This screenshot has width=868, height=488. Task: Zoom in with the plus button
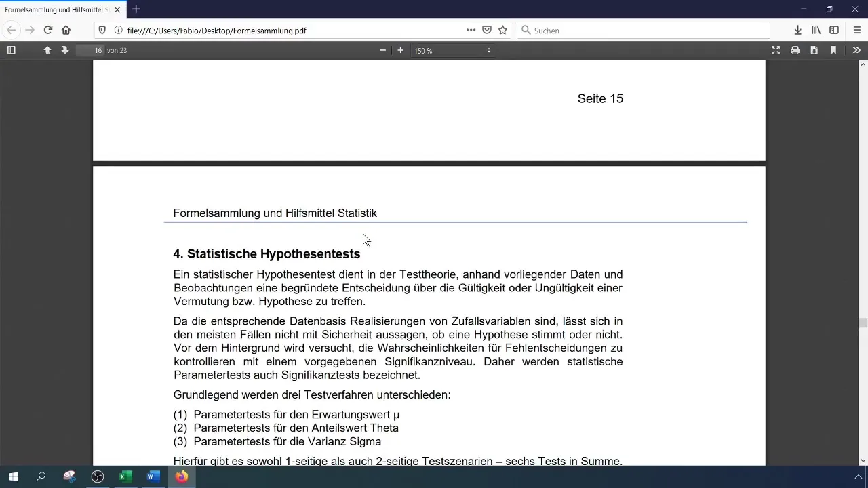[x=400, y=50]
